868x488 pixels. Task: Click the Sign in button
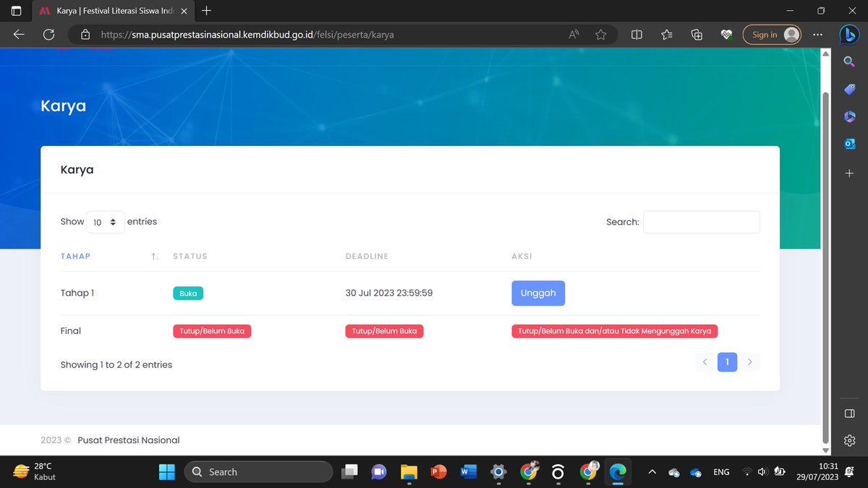pos(773,34)
